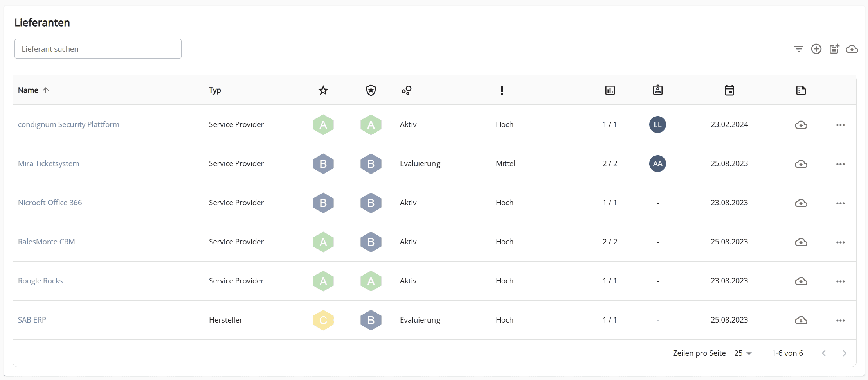This screenshot has width=868, height=380.
Task: Open the three-dot menu for SAB ERP
Action: [840, 320]
